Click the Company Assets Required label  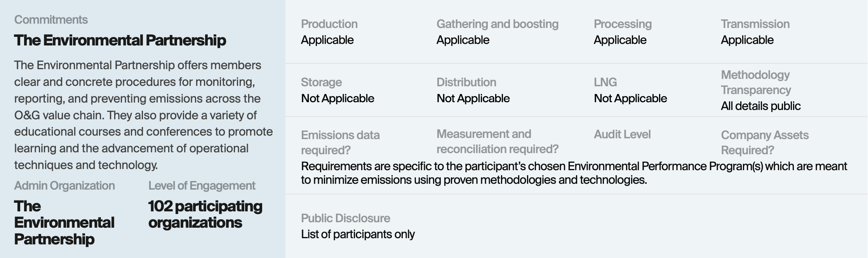tap(765, 143)
